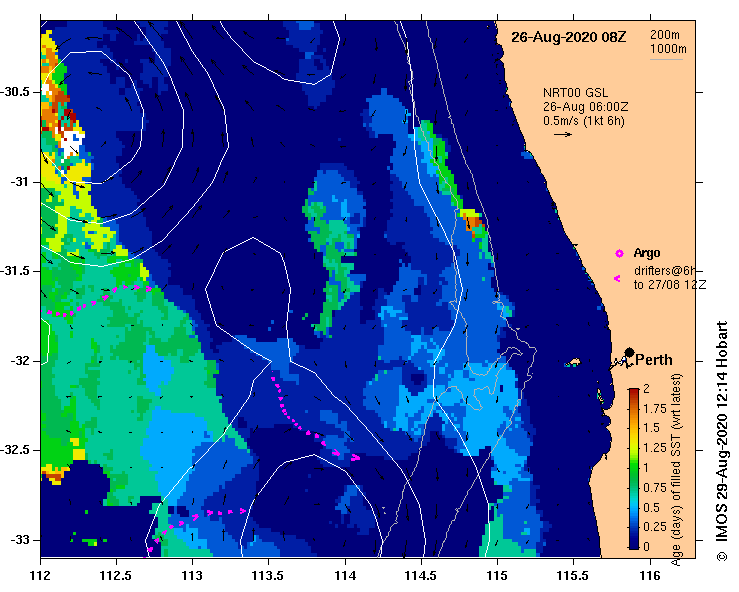739x592 pixels.
Task: Click the green band of the color bar
Action: 634,467
